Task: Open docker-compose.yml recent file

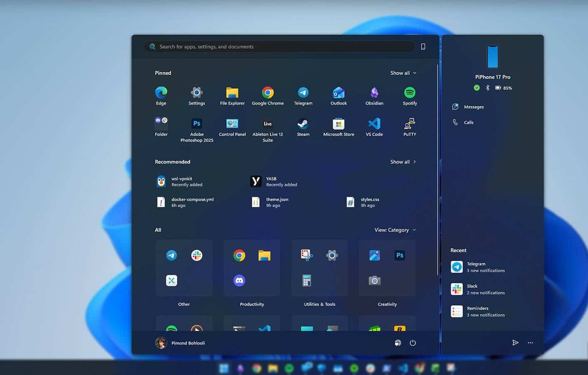Action: [185, 202]
